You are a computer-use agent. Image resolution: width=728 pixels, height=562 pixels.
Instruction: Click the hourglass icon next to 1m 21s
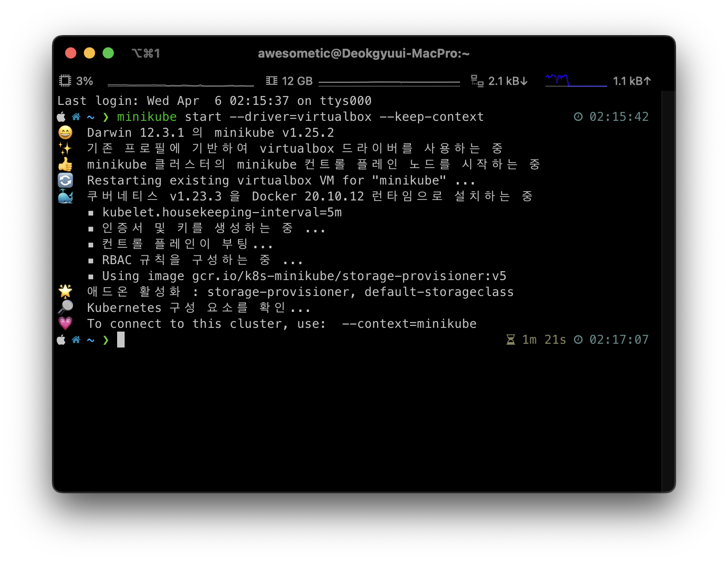pyautogui.click(x=511, y=340)
